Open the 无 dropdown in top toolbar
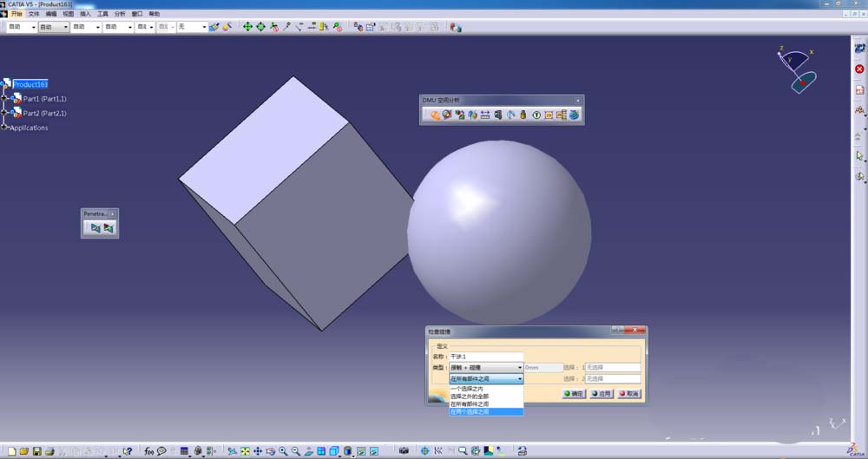868x459 pixels. pos(192,27)
